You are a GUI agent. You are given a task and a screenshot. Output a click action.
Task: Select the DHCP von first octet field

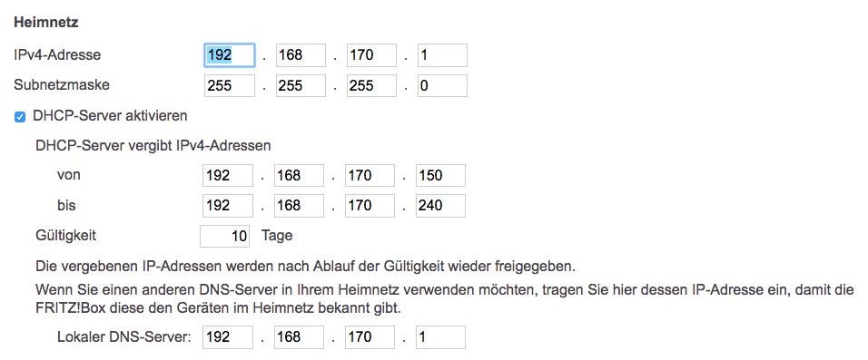(x=228, y=175)
